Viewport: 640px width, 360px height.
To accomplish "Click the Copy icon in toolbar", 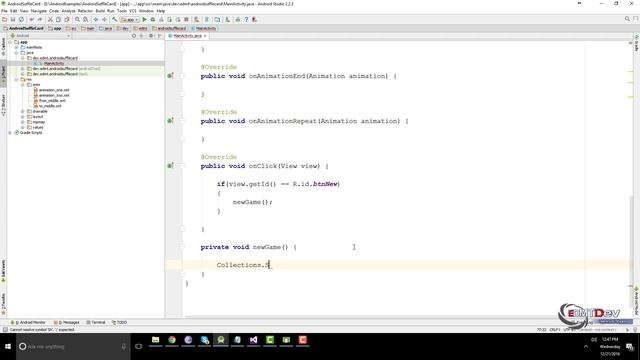I will 58,20.
